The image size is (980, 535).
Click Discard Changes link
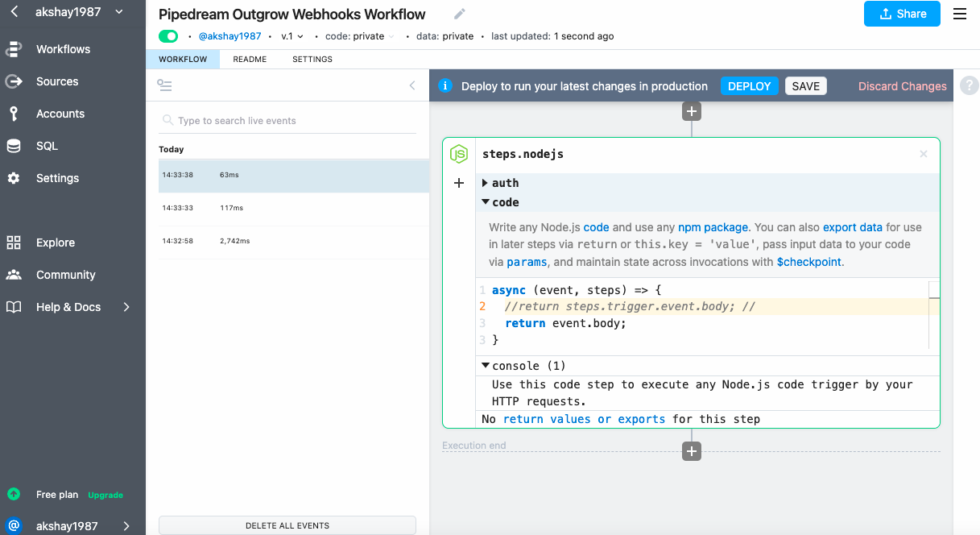[x=903, y=86]
